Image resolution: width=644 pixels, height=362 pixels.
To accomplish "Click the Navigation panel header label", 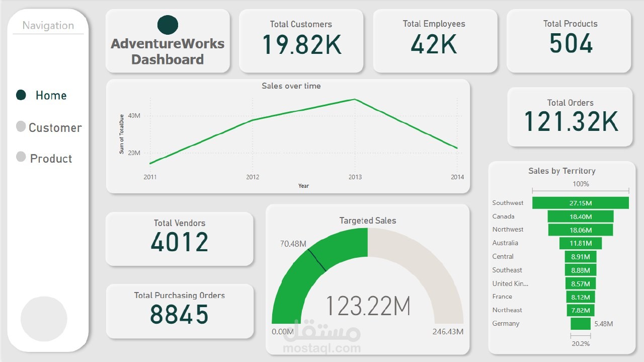I will point(47,25).
